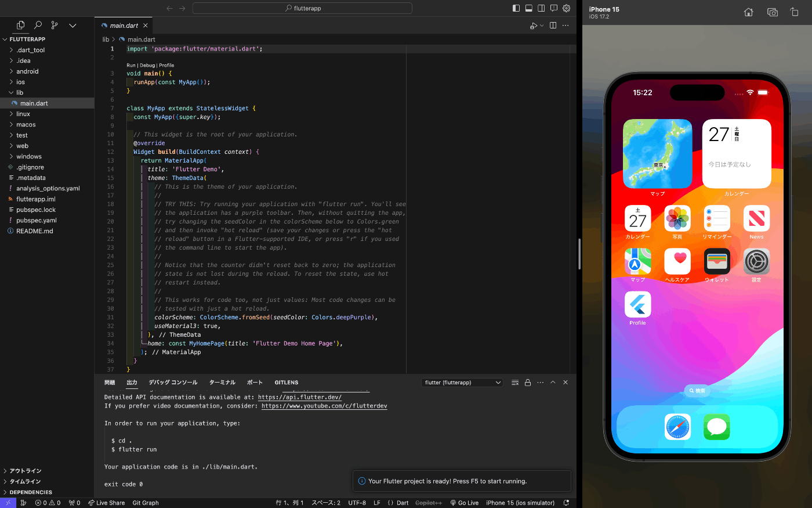
Task: Show additional views chevron in sidebar
Action: pyautogui.click(x=72, y=26)
